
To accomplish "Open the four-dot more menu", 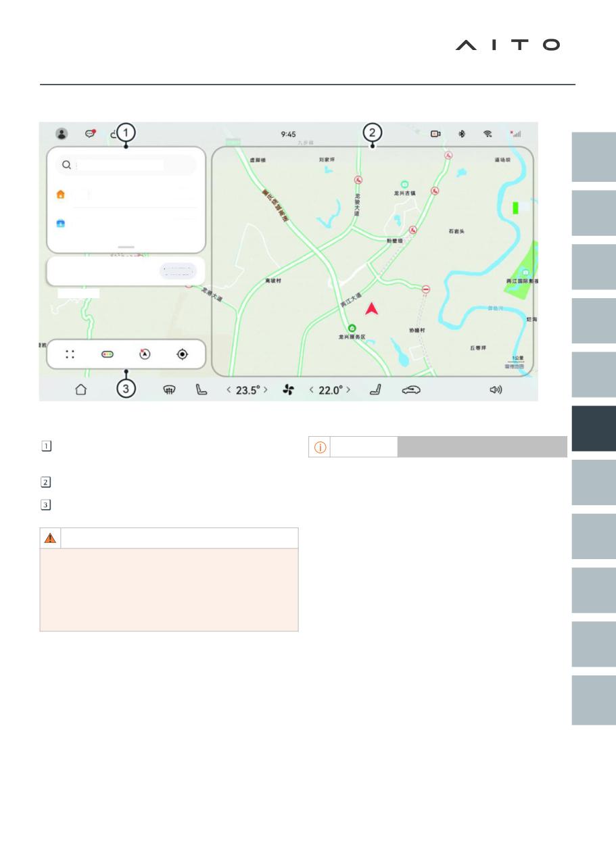I will click(70, 354).
